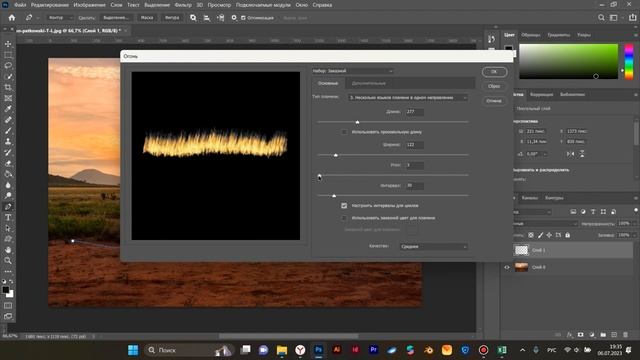
Task: Click the Mask button in options bar
Action: coord(147,18)
